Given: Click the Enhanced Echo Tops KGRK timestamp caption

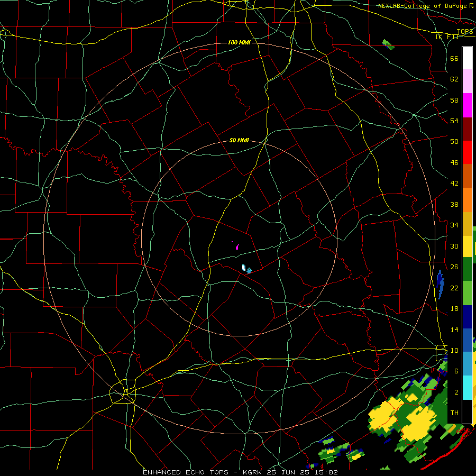Looking at the screenshot, I should click(x=240, y=472).
